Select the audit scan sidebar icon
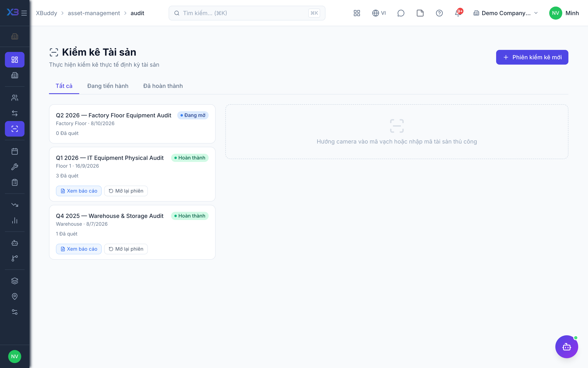 point(14,129)
